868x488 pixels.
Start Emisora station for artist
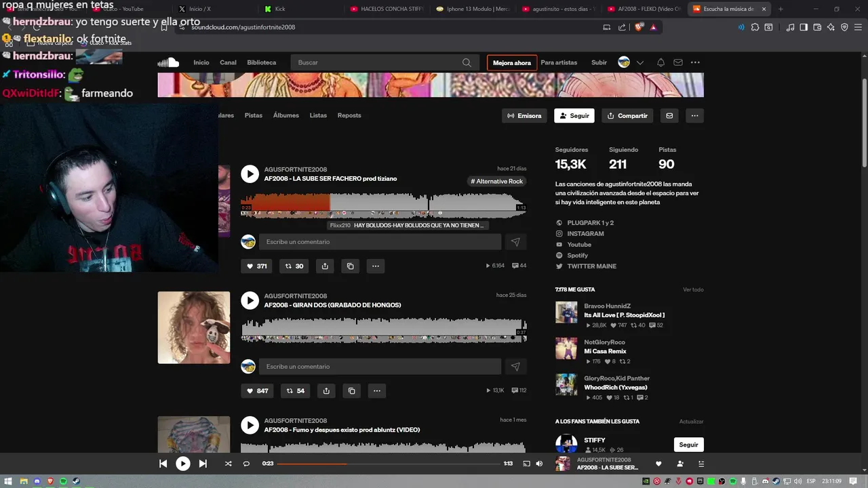tap(525, 116)
